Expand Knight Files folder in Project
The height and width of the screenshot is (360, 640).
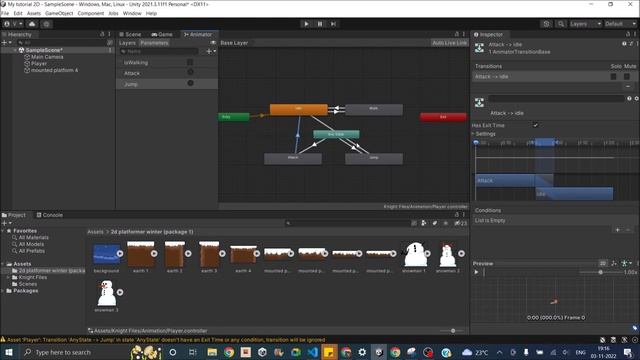[x=8, y=278]
